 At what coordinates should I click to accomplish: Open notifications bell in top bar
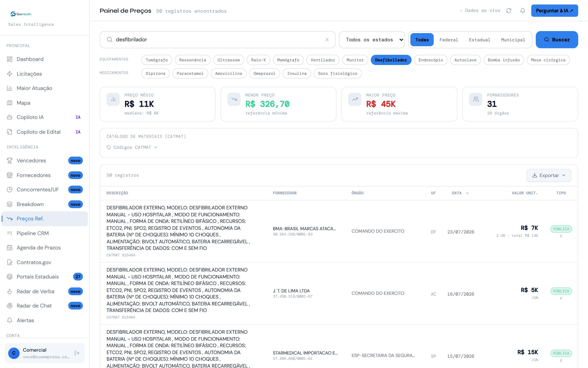click(523, 11)
